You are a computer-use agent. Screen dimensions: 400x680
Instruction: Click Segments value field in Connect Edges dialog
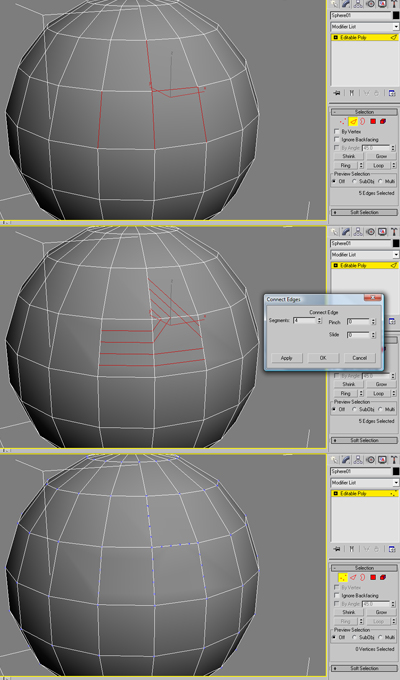pyautogui.click(x=305, y=320)
